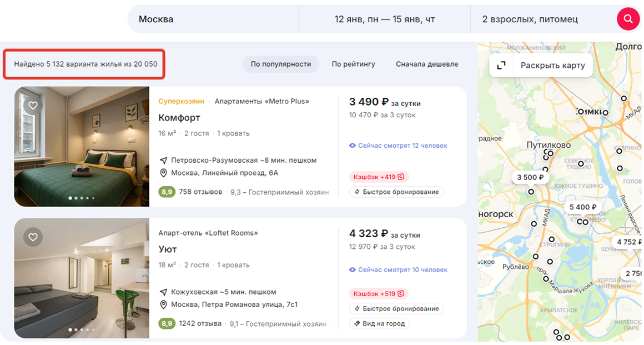Add Уют listing to favorites heart
Screen dimensions: 644x345
tap(33, 237)
